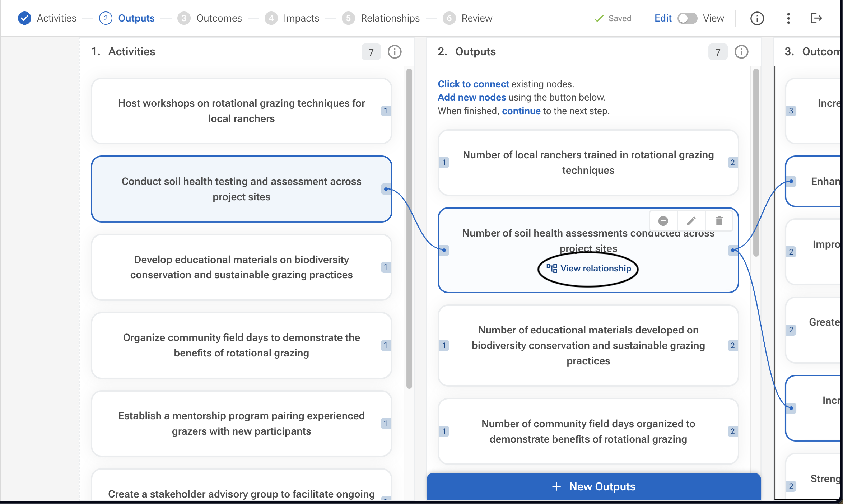This screenshot has width=843, height=504.
Task: Click right connector badge on community field days output
Action: point(732,431)
